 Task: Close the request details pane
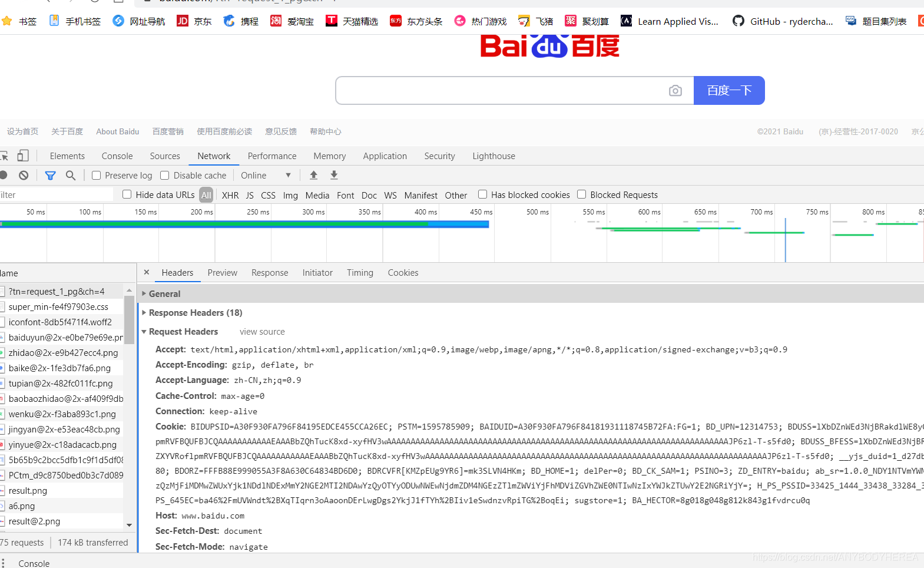coord(147,272)
